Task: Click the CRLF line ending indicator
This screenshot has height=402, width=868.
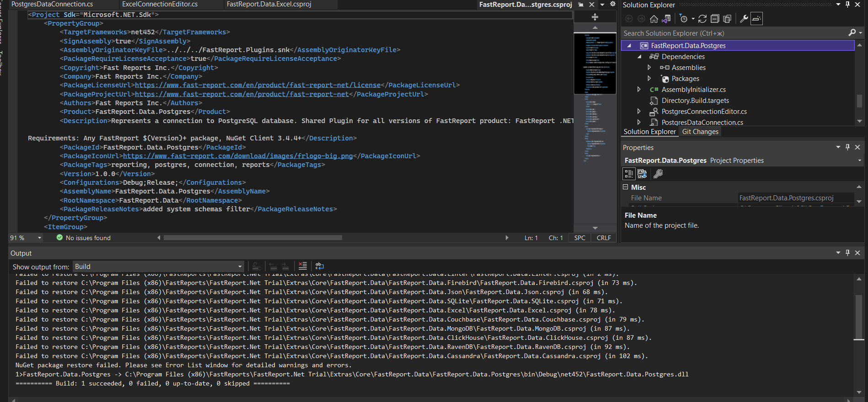Action: tap(604, 238)
